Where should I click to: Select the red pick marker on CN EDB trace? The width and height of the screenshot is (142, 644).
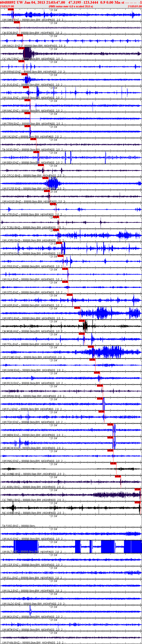[17, 22]
